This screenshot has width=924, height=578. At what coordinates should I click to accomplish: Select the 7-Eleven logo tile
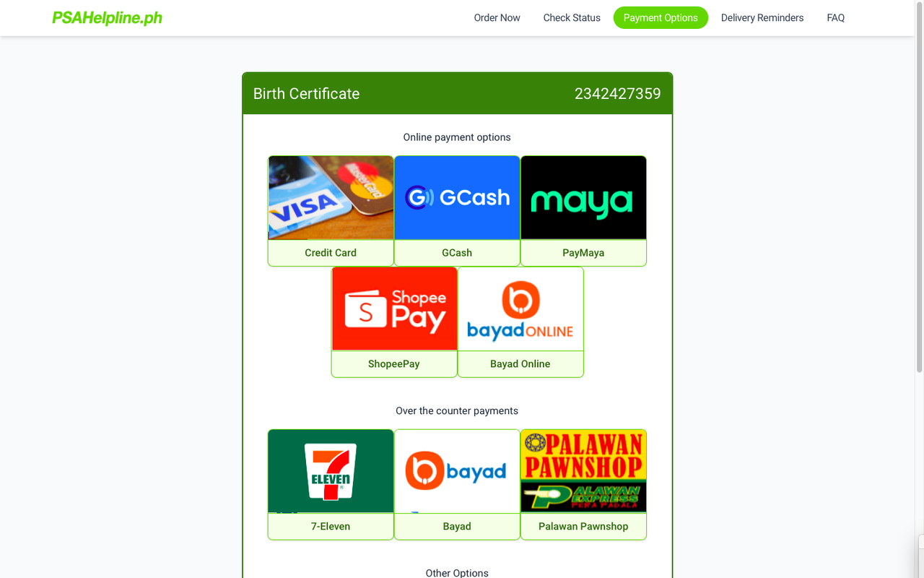(x=331, y=471)
